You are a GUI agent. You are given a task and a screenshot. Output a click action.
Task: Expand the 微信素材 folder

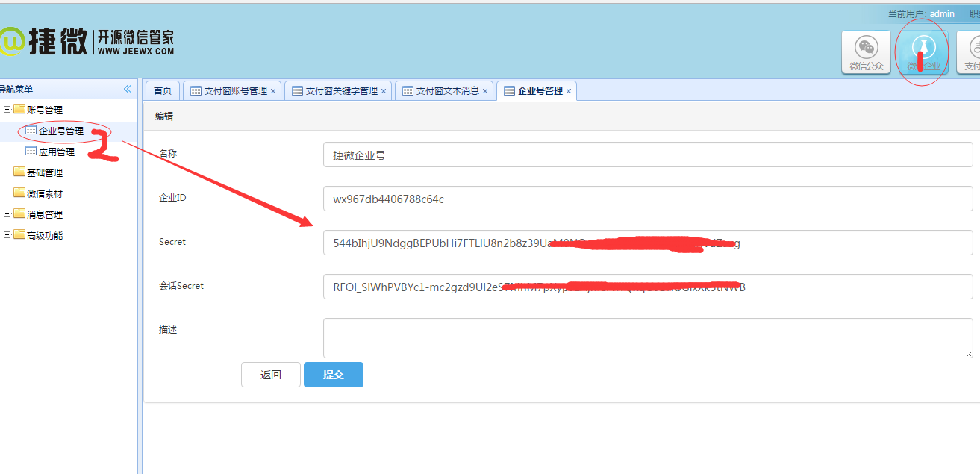click(x=7, y=193)
